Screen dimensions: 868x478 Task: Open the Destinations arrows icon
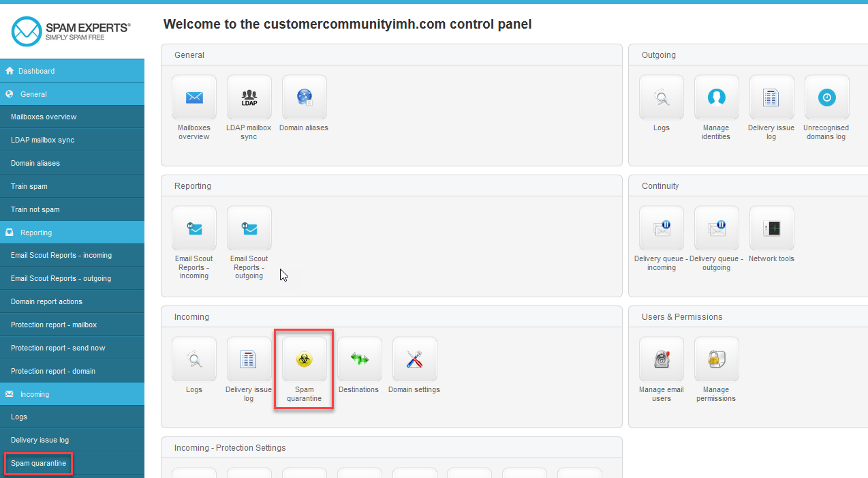coord(360,359)
